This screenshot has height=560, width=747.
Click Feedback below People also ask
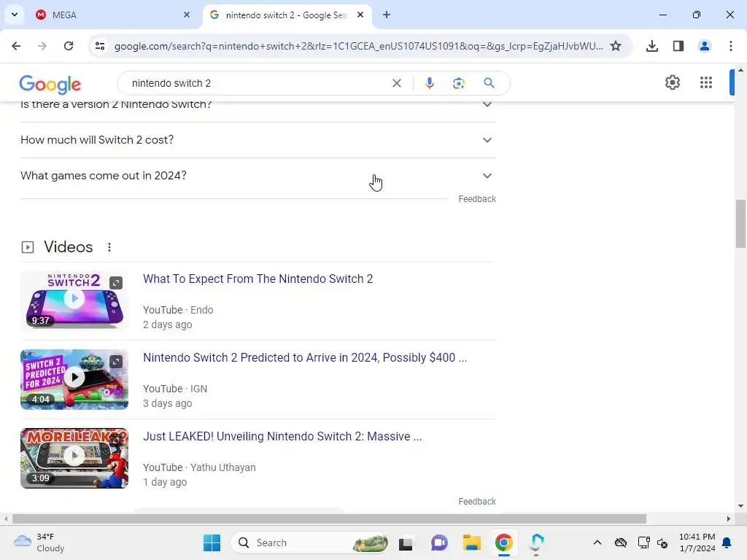pos(477,199)
